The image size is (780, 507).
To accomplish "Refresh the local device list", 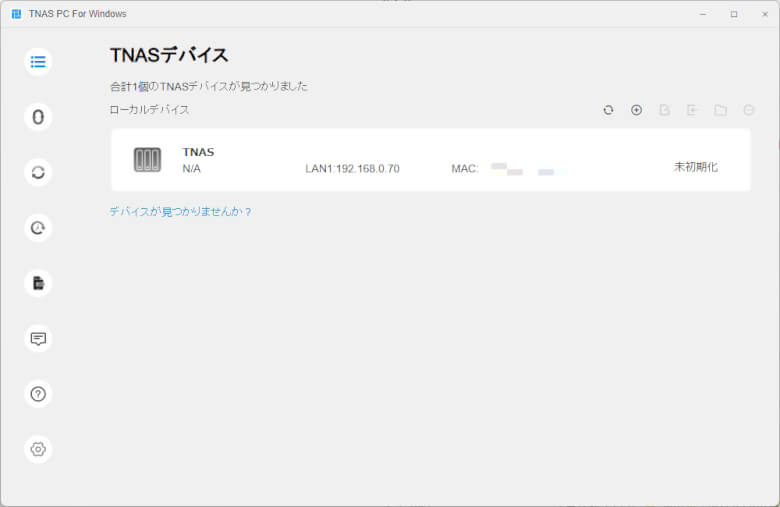I will click(608, 110).
